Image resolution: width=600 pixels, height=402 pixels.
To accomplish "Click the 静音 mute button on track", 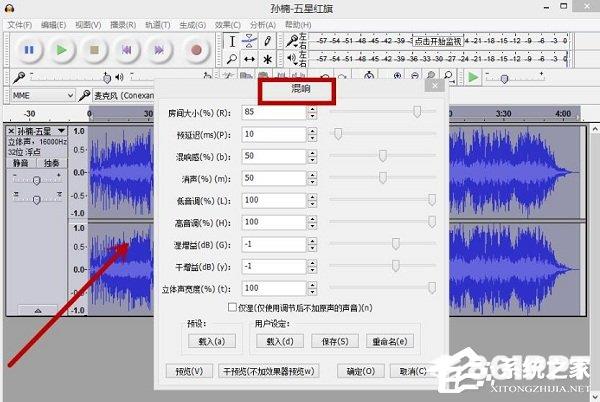I will point(21,163).
